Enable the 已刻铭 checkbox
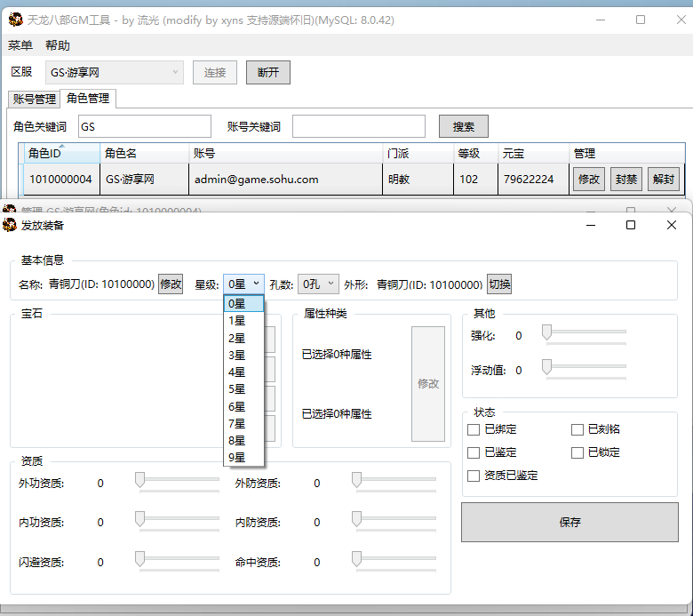Image resolution: width=693 pixels, height=616 pixels. (577, 429)
